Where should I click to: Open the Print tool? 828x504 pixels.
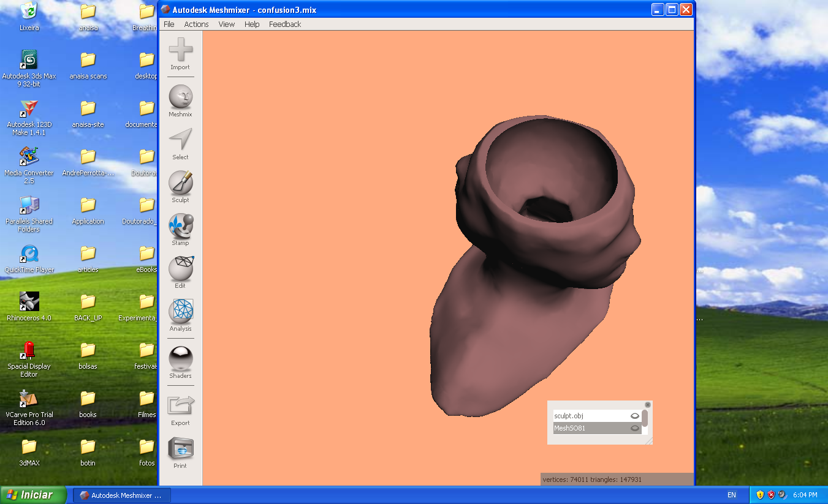(180, 453)
